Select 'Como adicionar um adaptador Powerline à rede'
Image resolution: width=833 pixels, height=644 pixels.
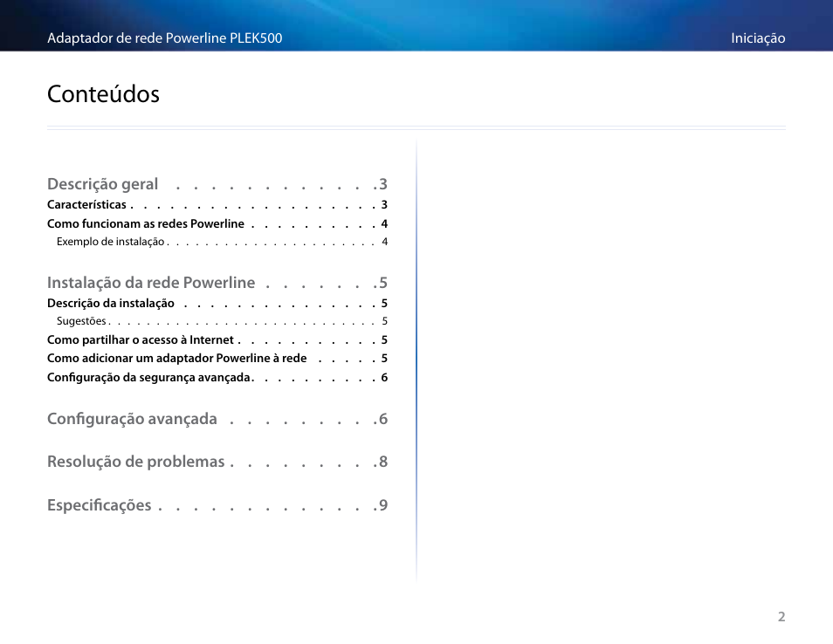pyautogui.click(x=217, y=359)
